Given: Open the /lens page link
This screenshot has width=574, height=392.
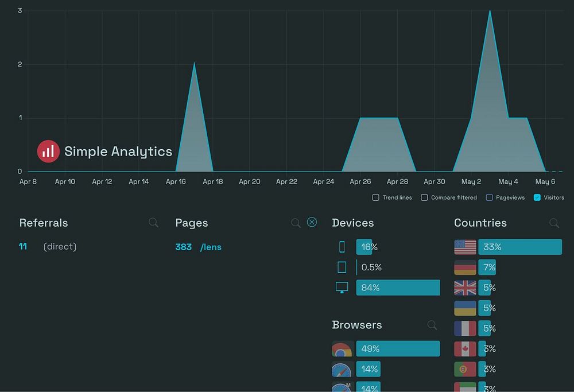Looking at the screenshot, I should [211, 247].
